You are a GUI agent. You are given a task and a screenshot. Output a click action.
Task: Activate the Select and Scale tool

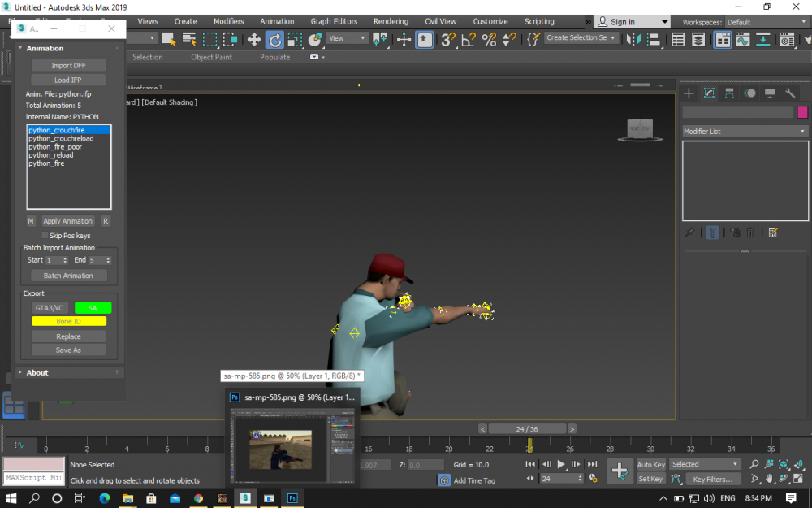295,39
